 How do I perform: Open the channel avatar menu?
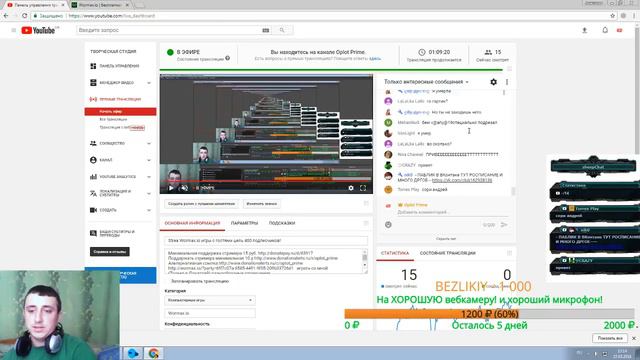(620, 30)
